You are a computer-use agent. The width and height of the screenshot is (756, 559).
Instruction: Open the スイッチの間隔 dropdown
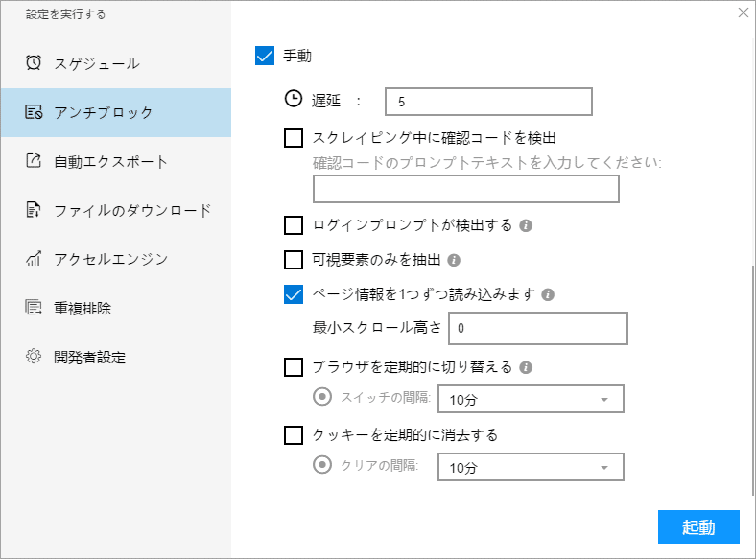tap(531, 399)
